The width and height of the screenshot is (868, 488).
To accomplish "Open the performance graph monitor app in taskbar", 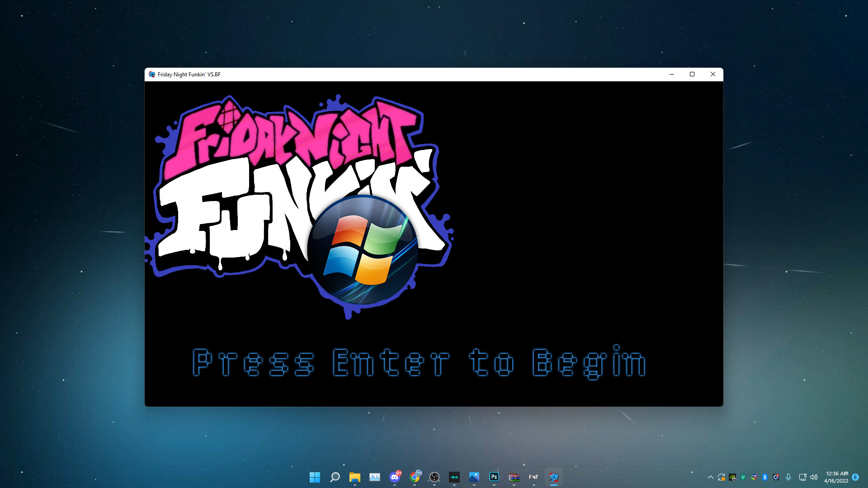I will [375, 477].
